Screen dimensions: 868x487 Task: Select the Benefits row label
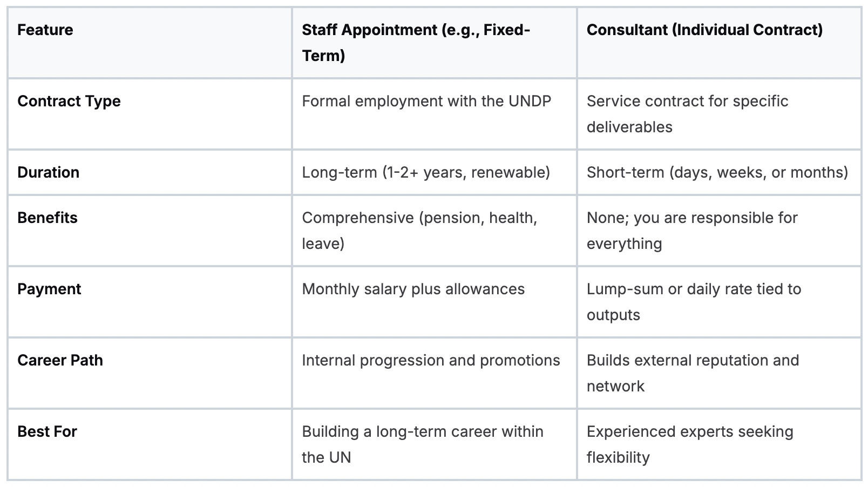(x=48, y=218)
